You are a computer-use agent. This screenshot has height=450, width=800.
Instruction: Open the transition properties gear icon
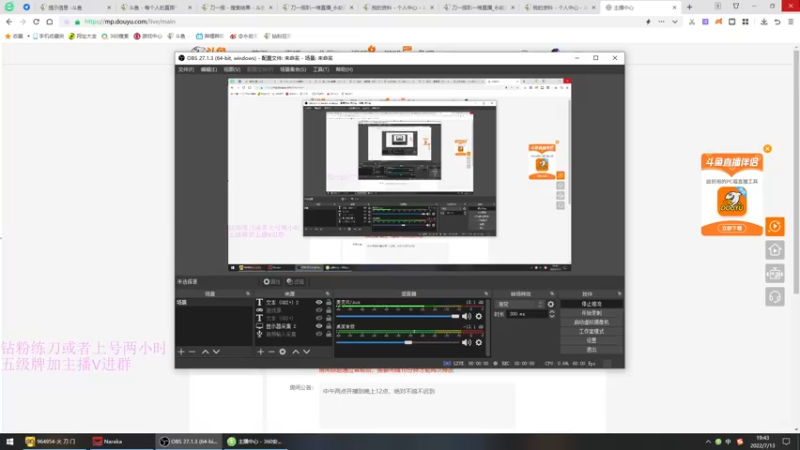tap(551, 304)
